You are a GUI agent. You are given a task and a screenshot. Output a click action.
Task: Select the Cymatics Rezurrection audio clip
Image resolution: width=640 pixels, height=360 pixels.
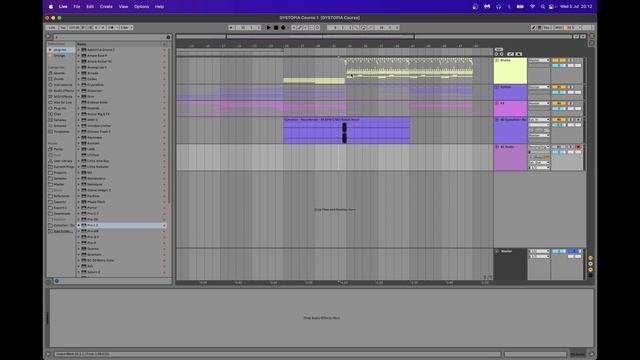point(346,131)
